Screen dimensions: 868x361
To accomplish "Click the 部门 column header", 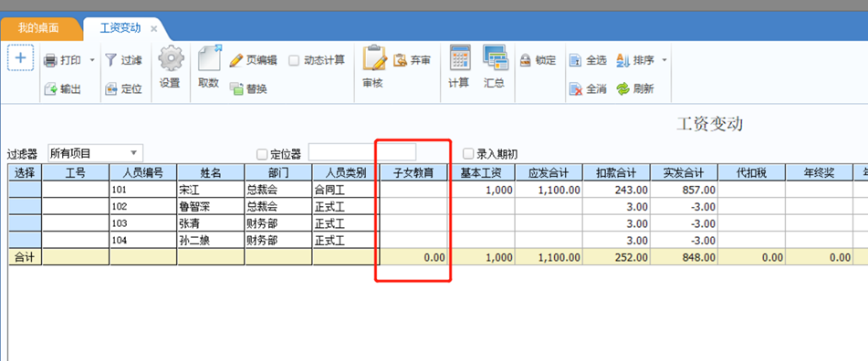I will point(278,173).
